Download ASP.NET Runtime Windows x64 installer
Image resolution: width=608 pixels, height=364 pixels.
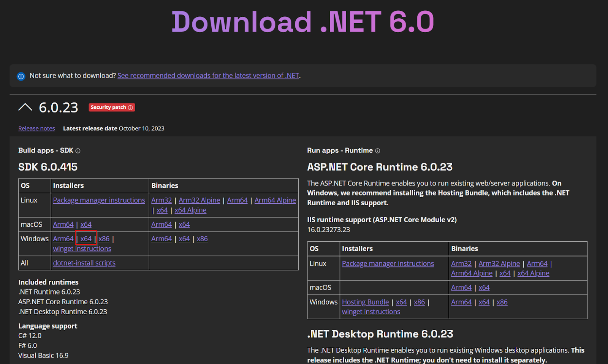click(401, 302)
